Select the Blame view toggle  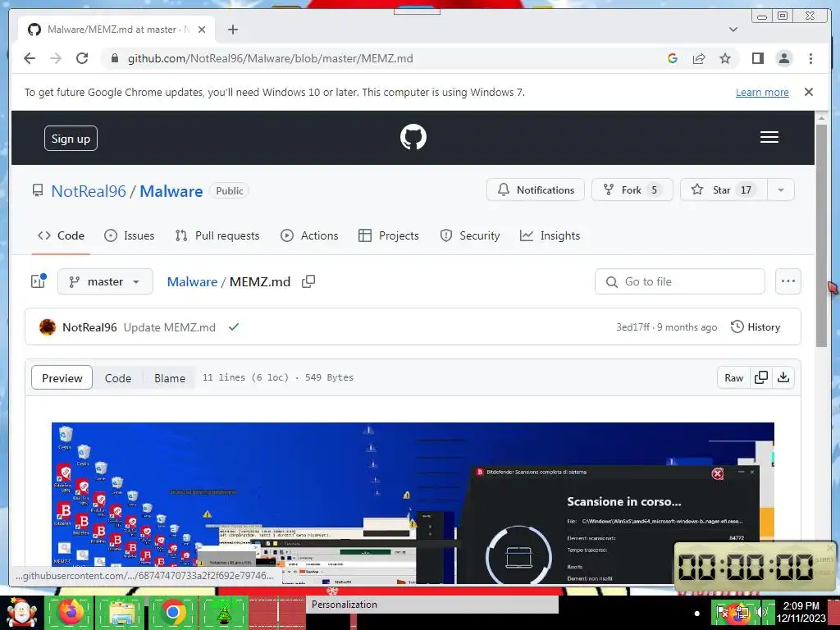pyautogui.click(x=169, y=377)
